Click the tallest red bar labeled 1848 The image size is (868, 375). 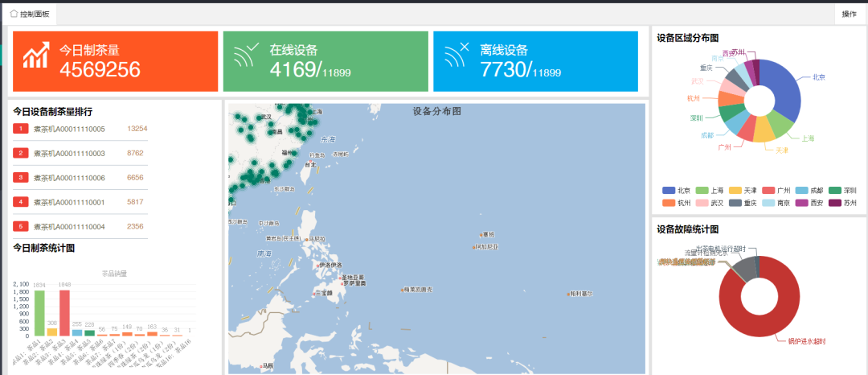[64, 312]
